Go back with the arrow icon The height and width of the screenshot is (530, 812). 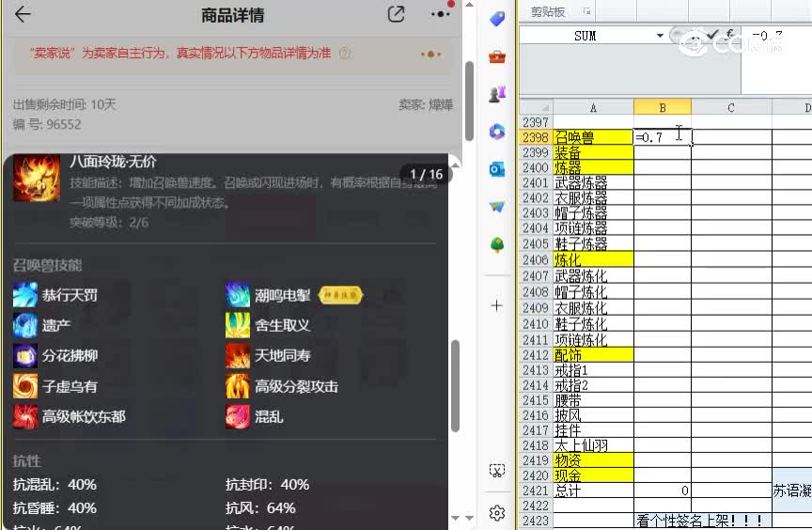coord(23,14)
